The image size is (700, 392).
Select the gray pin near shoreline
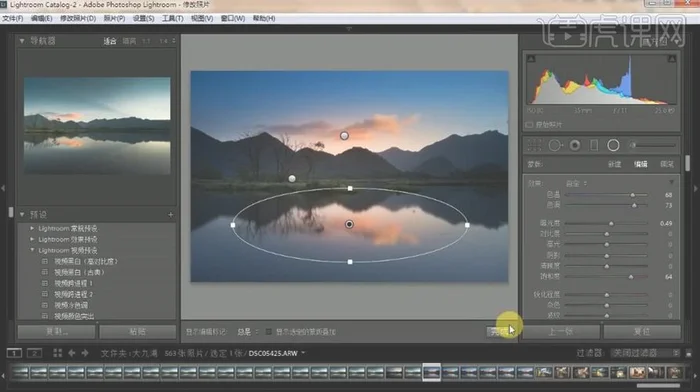pyautogui.click(x=292, y=179)
